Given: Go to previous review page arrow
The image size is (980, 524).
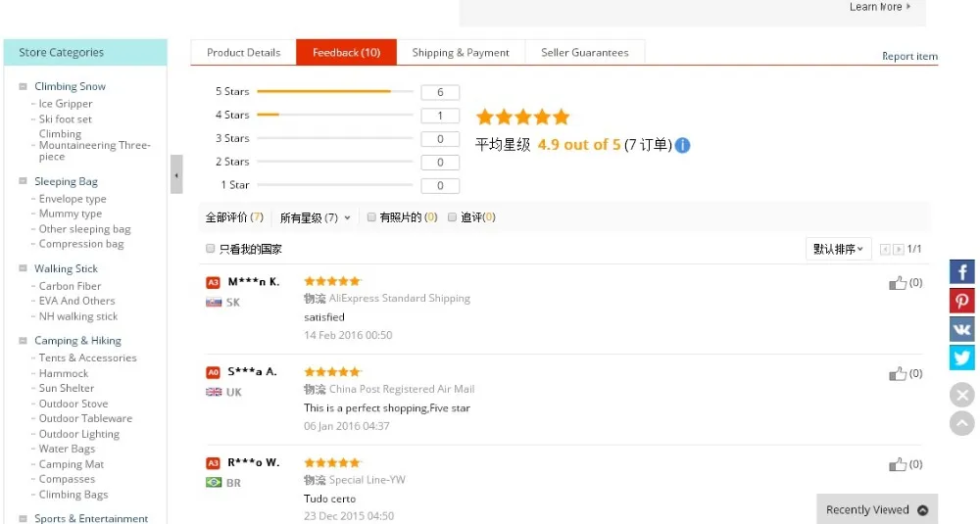Looking at the screenshot, I should click(x=885, y=249).
